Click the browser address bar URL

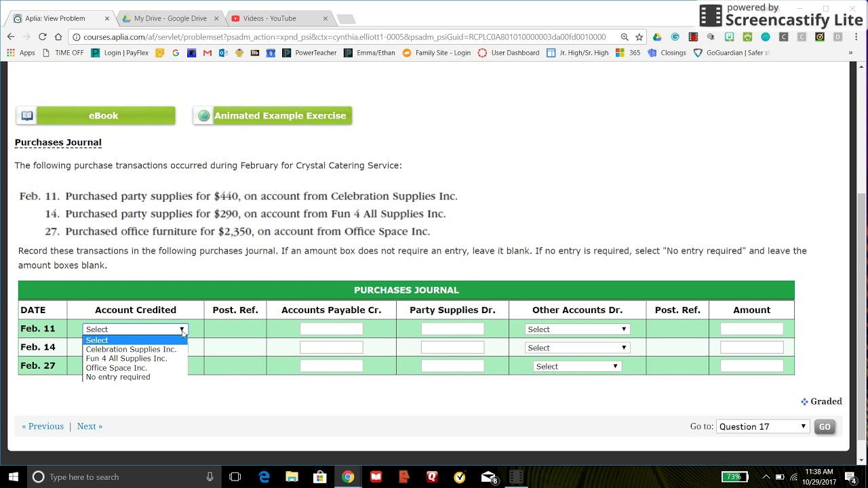tap(344, 37)
